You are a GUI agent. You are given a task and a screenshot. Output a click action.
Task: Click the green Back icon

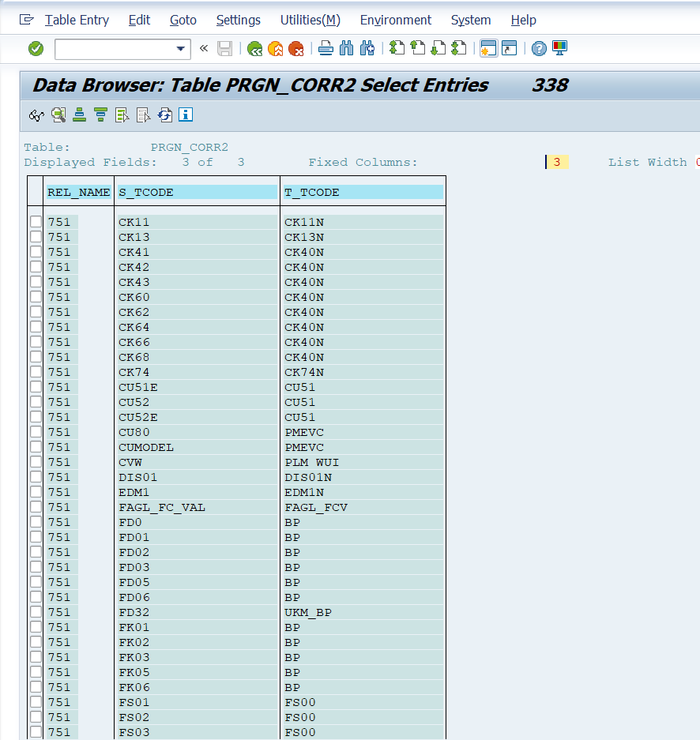click(x=254, y=49)
